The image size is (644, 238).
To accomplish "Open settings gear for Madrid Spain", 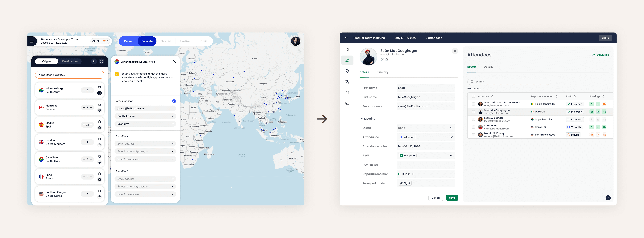I will coord(100,128).
